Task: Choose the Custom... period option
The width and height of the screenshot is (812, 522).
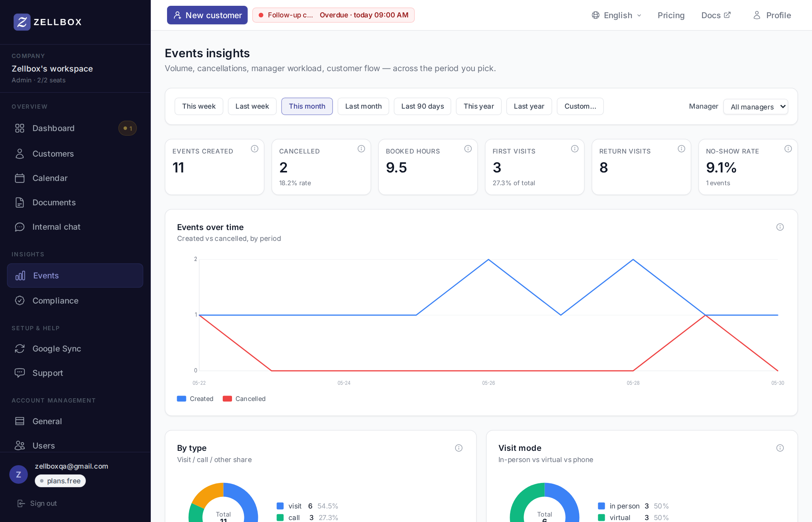Action: (x=580, y=106)
